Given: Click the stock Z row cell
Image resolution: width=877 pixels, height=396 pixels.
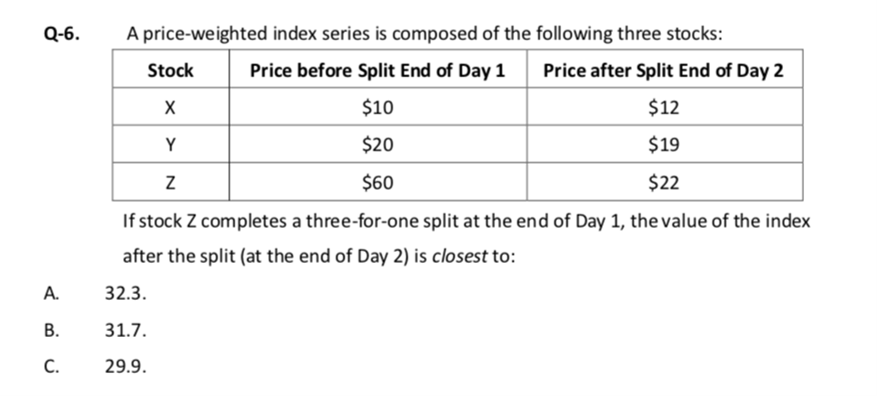Looking at the screenshot, I should [x=171, y=182].
